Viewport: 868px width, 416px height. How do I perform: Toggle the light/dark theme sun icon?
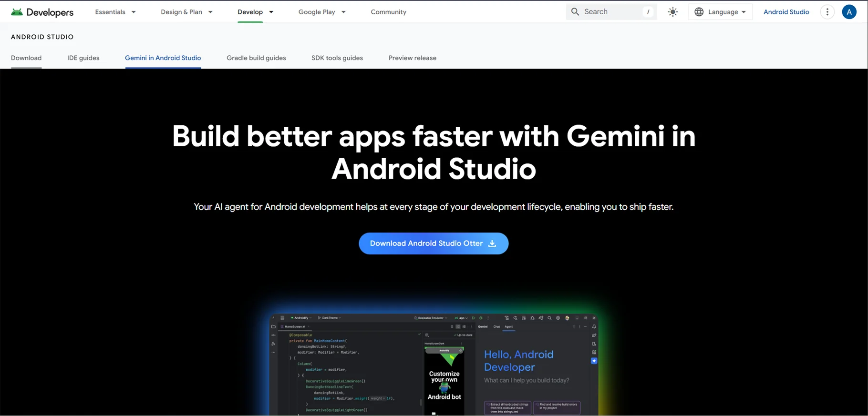[672, 12]
